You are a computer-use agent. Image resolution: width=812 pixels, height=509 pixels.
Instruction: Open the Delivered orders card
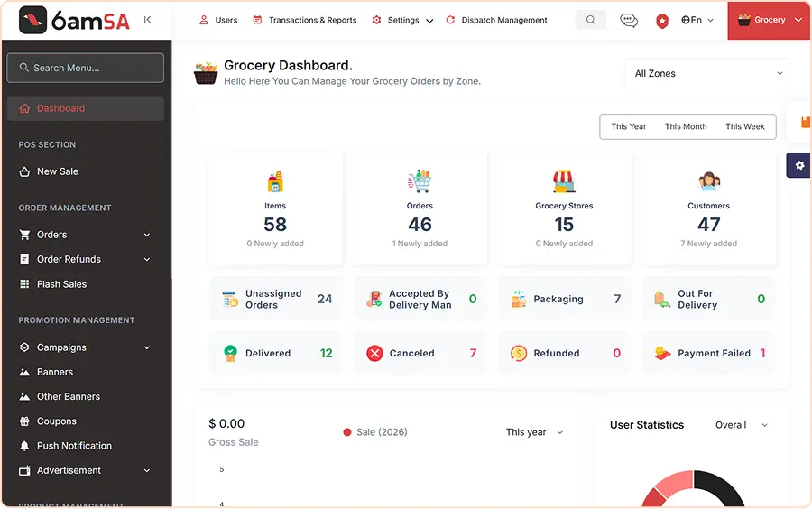(277, 353)
